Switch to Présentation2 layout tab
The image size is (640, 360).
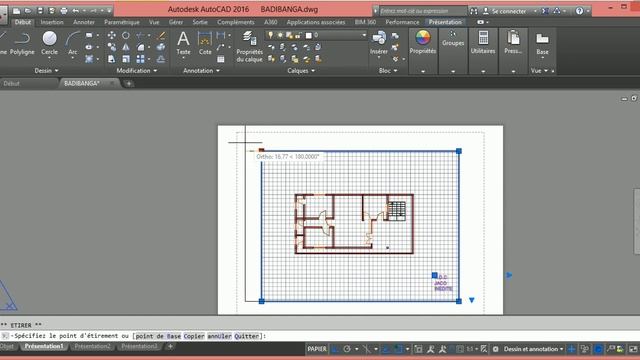tap(92, 347)
